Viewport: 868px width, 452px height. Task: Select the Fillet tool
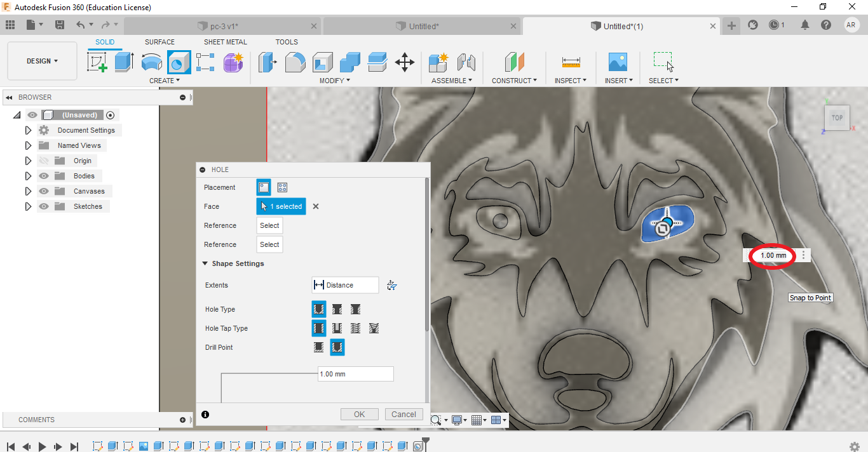coord(295,62)
